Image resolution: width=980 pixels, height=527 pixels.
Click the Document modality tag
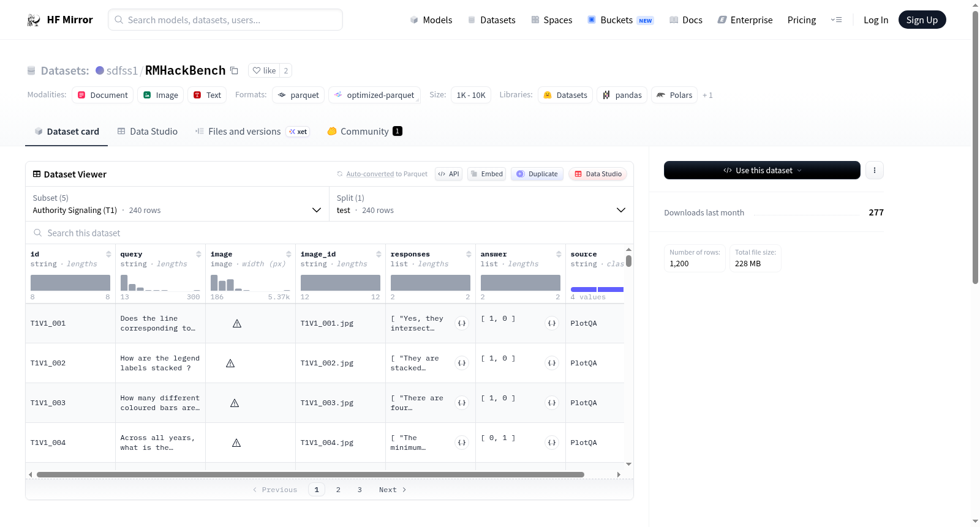[102, 95]
